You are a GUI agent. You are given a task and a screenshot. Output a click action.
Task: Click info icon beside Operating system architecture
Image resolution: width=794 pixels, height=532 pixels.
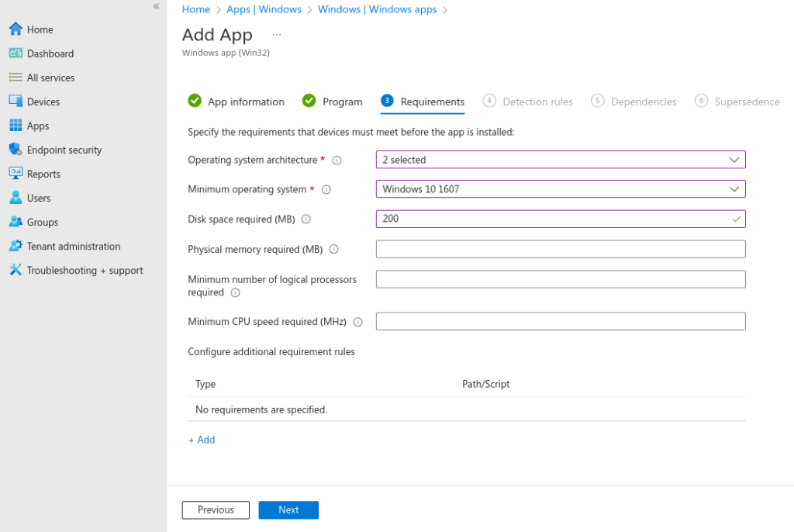[x=337, y=160]
